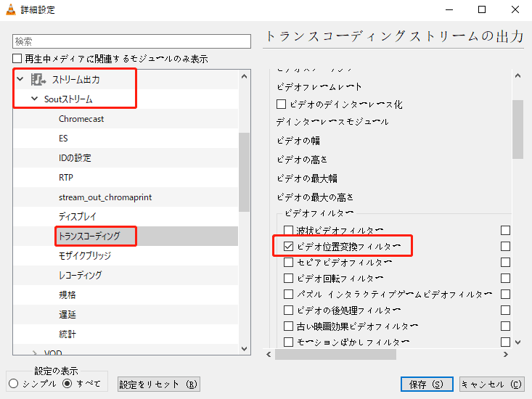
Task: Click the tree panel vertical scrollbar thumb
Action: click(x=245, y=172)
